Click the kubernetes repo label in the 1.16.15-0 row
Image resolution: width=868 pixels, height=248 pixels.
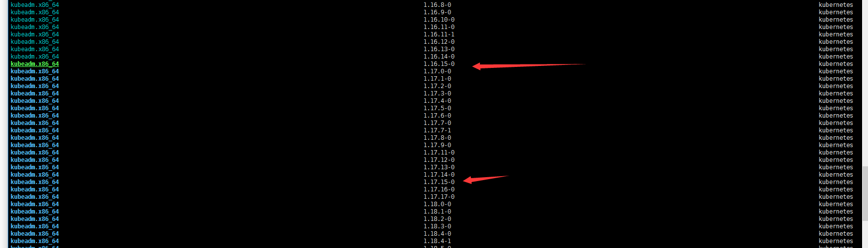pyautogui.click(x=836, y=64)
